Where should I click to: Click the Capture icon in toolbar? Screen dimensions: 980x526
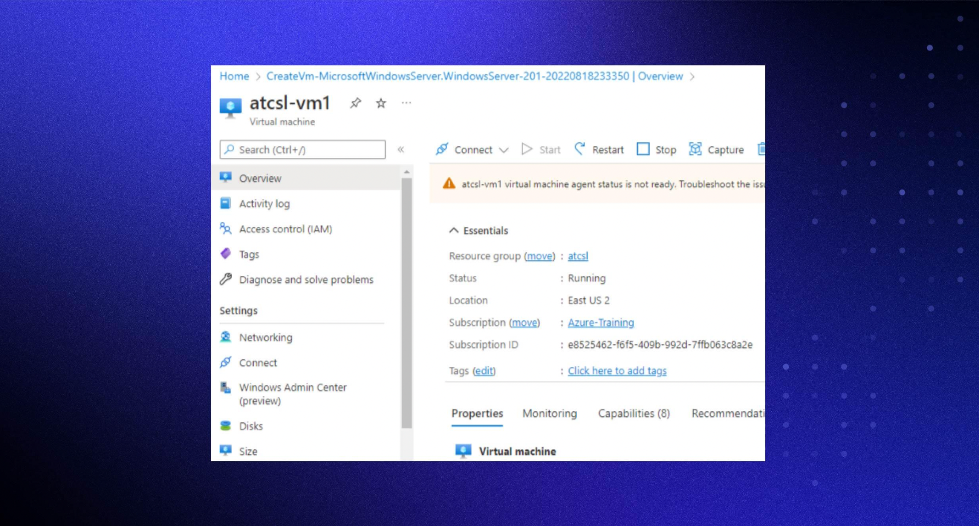click(695, 149)
